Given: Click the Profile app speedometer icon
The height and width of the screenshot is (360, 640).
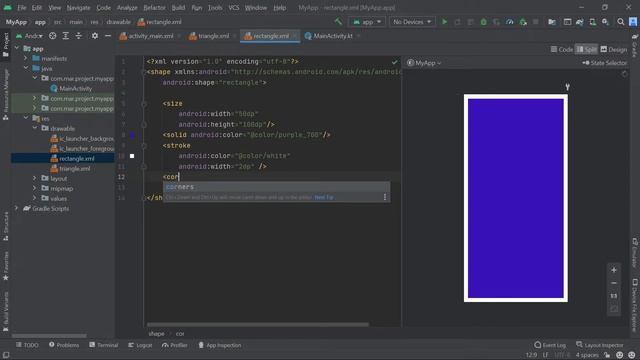Looking at the screenshot, I should coord(509,22).
